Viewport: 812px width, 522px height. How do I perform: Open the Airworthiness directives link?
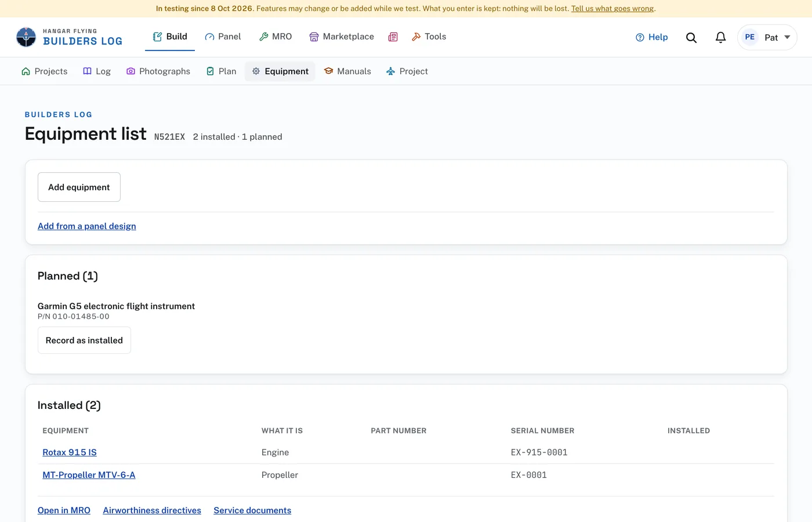point(152,510)
